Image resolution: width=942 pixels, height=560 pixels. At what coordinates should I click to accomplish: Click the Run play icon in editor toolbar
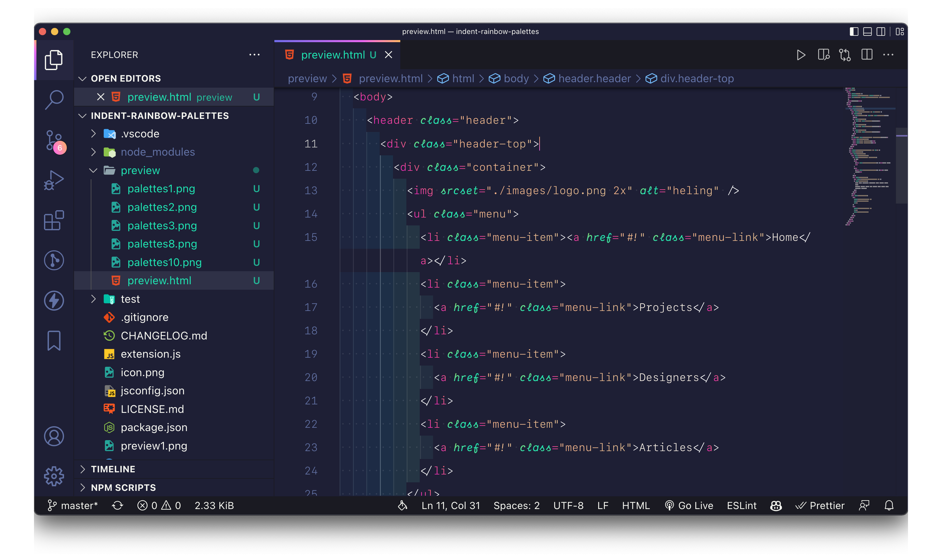(801, 55)
